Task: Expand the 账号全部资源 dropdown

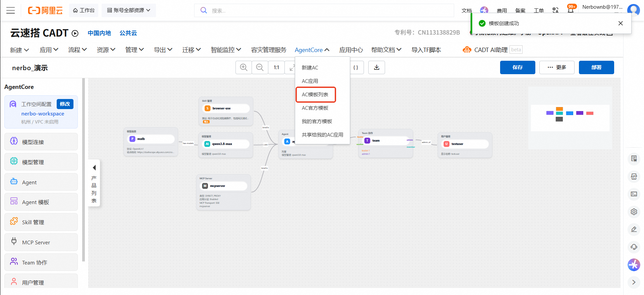Action: pos(129,10)
